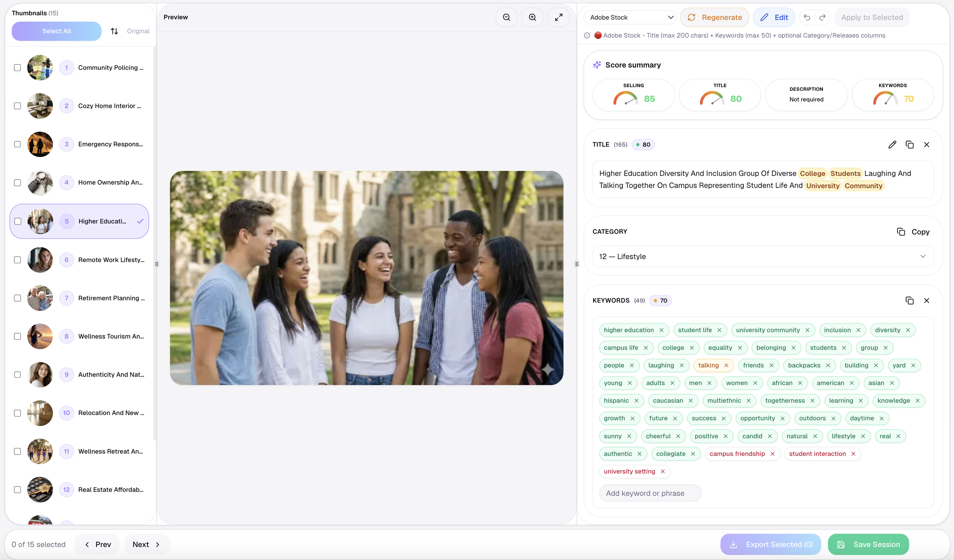
Task: Click Save Session button
Action: [868, 544]
